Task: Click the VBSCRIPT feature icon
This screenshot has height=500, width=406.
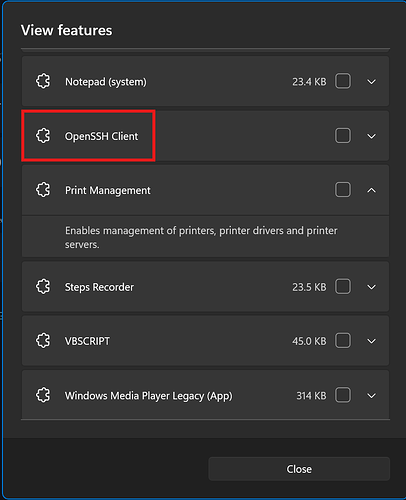Action: (x=43, y=341)
